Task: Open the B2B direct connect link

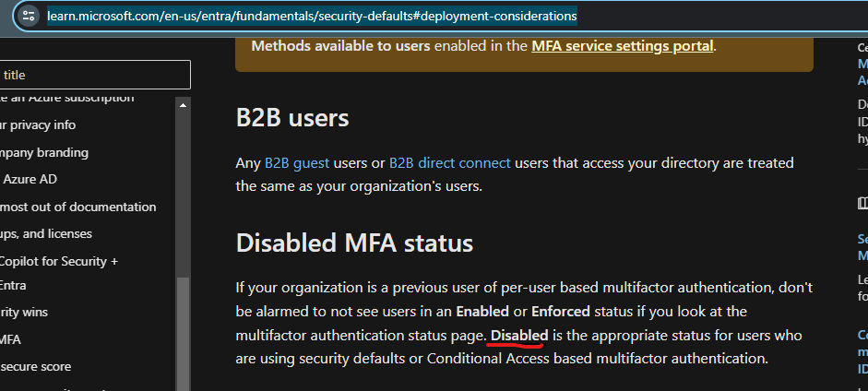Action: tap(449, 163)
